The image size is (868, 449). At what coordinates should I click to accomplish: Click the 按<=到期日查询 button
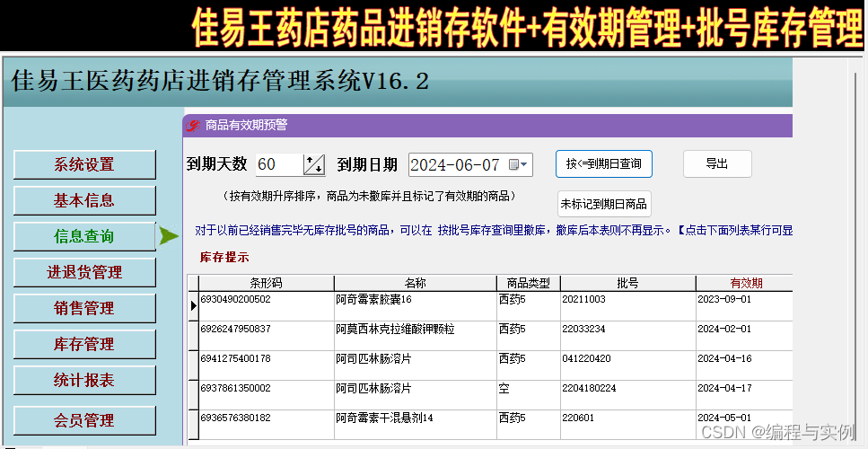pos(603,163)
